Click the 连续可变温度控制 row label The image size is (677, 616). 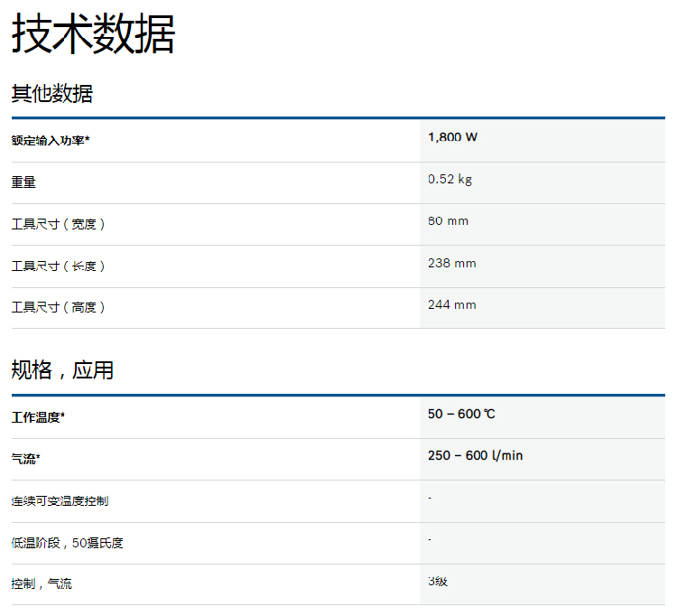point(60,500)
